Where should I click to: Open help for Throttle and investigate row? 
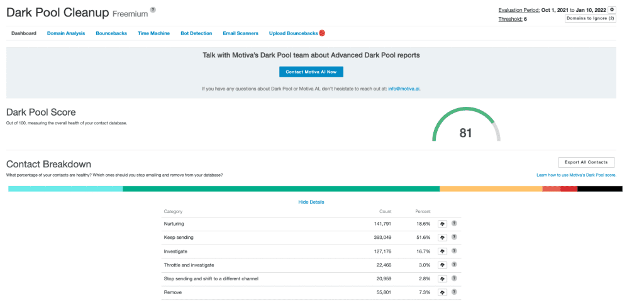pos(454,265)
